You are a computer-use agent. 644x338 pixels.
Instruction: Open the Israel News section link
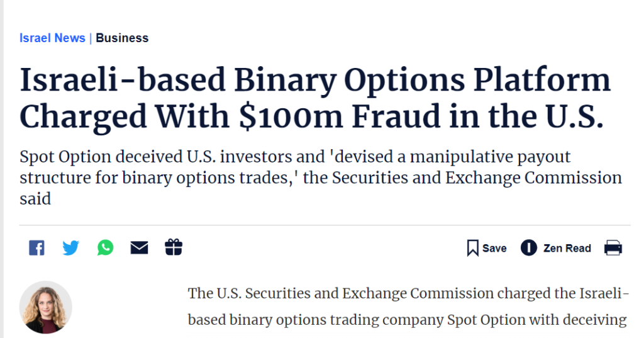(x=52, y=38)
